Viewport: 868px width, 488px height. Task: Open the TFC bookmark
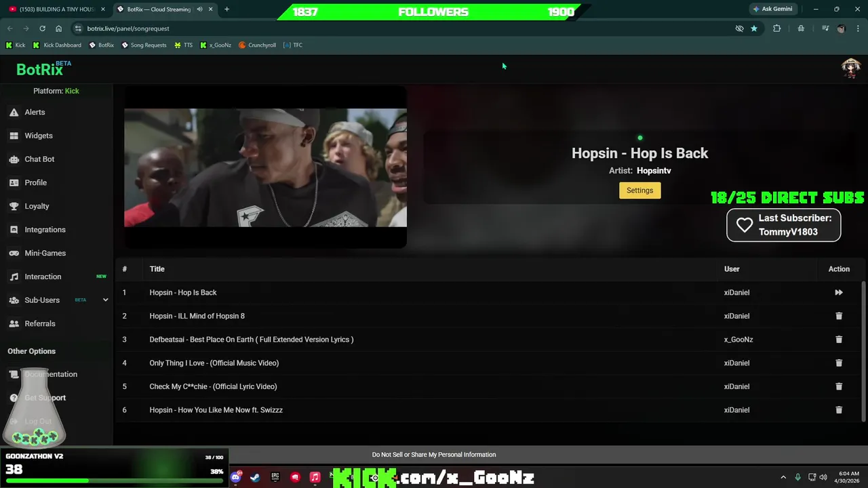[x=293, y=45]
